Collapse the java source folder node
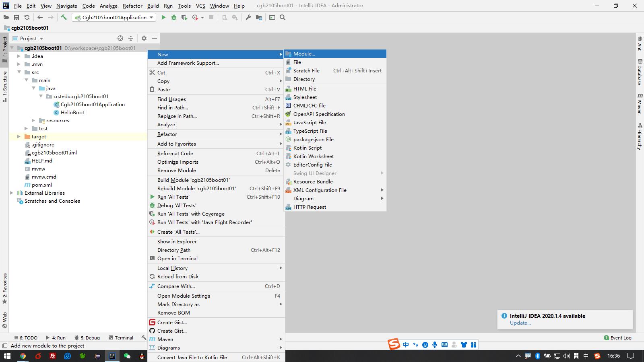The width and height of the screenshot is (644, 362). point(33,88)
